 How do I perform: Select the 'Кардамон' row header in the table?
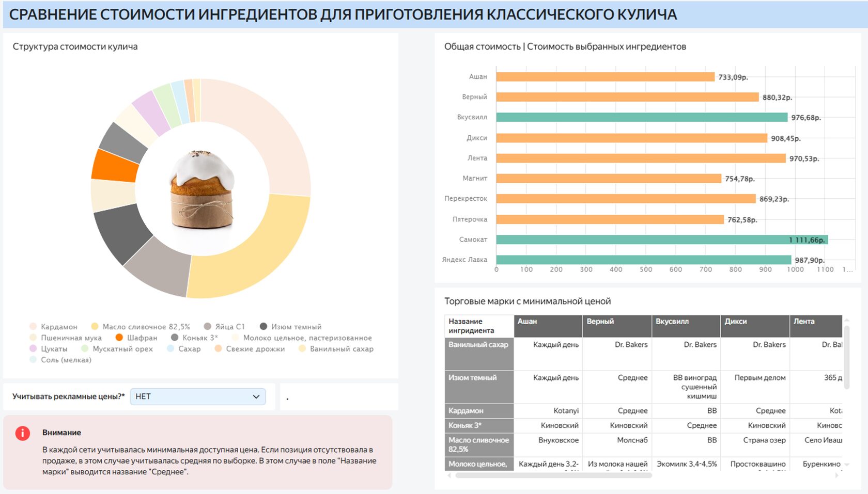click(479, 411)
